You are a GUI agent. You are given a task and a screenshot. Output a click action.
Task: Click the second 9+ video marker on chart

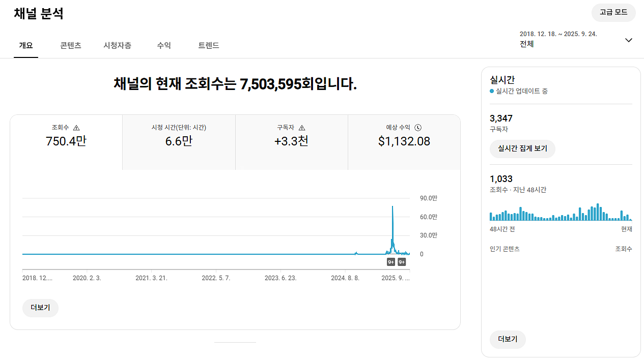click(x=402, y=262)
